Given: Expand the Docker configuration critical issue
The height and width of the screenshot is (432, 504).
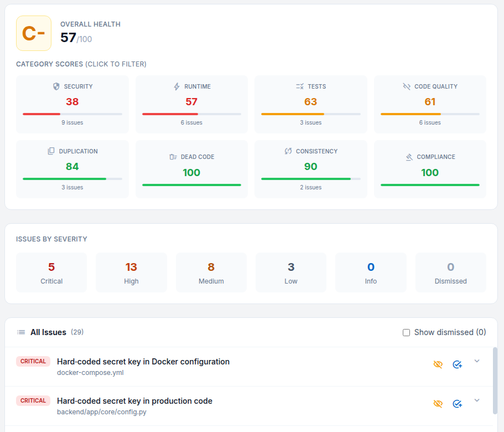Looking at the screenshot, I should pyautogui.click(x=476, y=361).
